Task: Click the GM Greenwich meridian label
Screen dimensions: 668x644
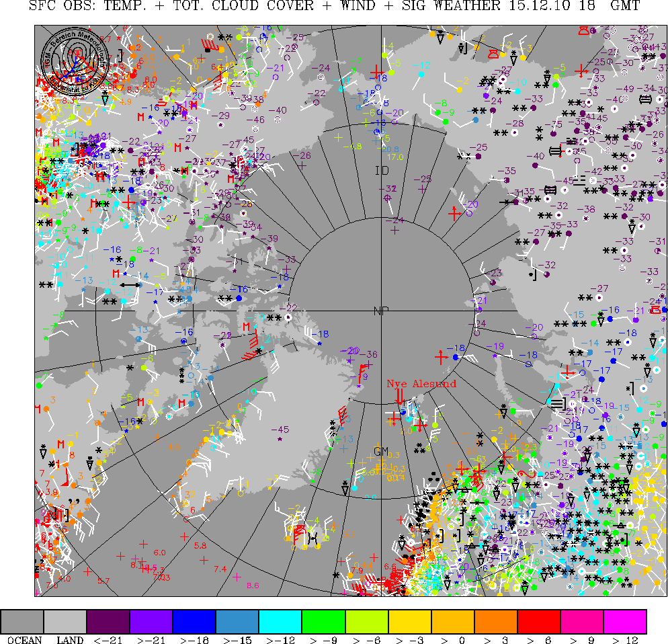Action: (381, 451)
